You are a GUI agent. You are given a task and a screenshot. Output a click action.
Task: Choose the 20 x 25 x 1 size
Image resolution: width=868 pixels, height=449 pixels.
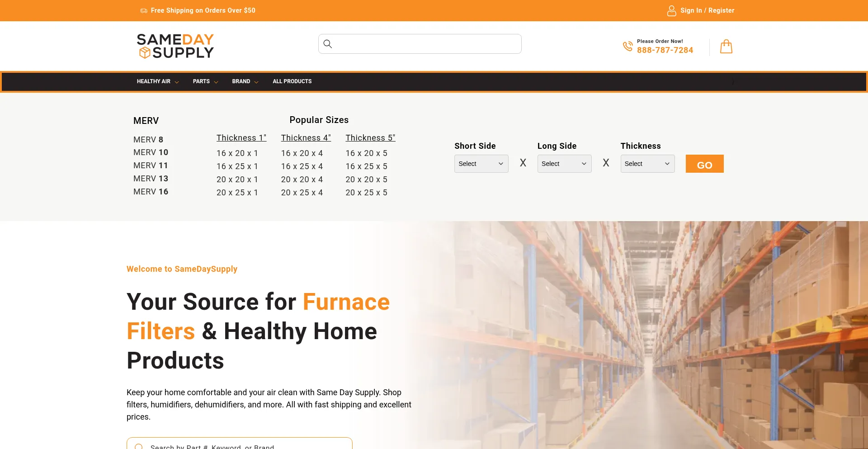(237, 193)
